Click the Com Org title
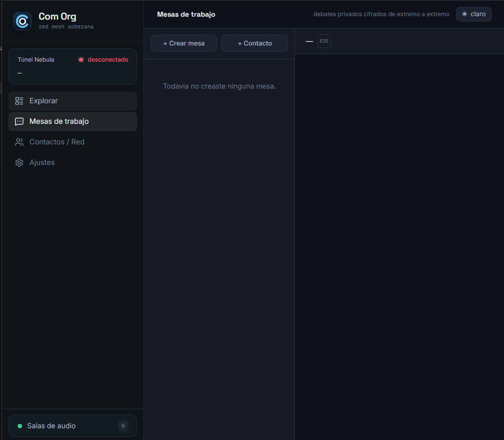This screenshot has height=440, width=504. [57, 16]
